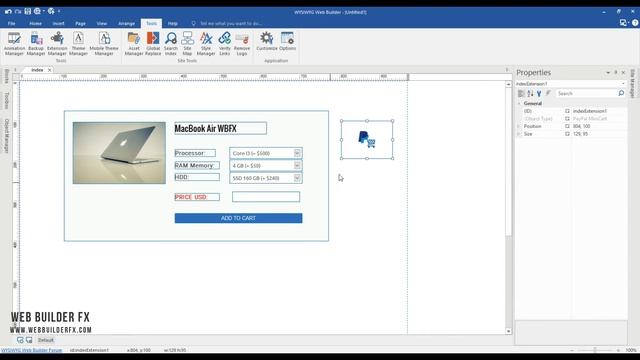The width and height of the screenshot is (640, 360).
Task: Open the object selector dropdown in Properties
Action: pyautogui.click(x=623, y=84)
